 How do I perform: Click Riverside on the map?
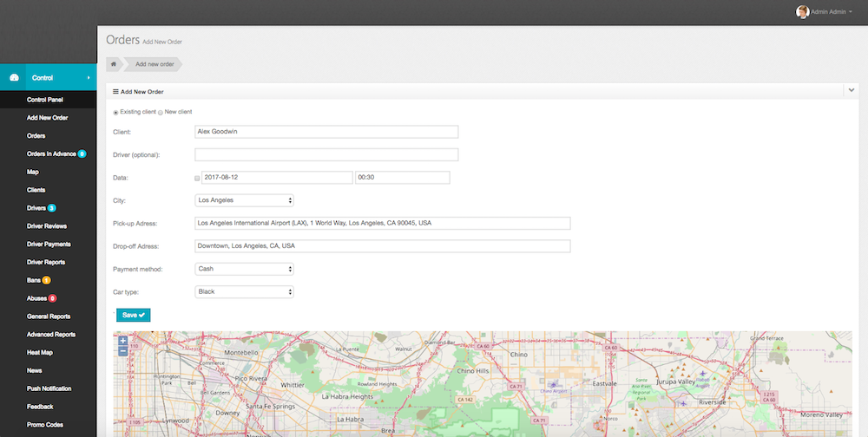(x=712, y=402)
